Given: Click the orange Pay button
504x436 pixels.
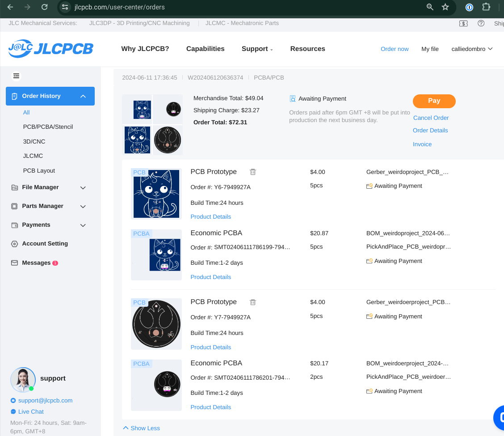Looking at the screenshot, I should coord(434,101).
